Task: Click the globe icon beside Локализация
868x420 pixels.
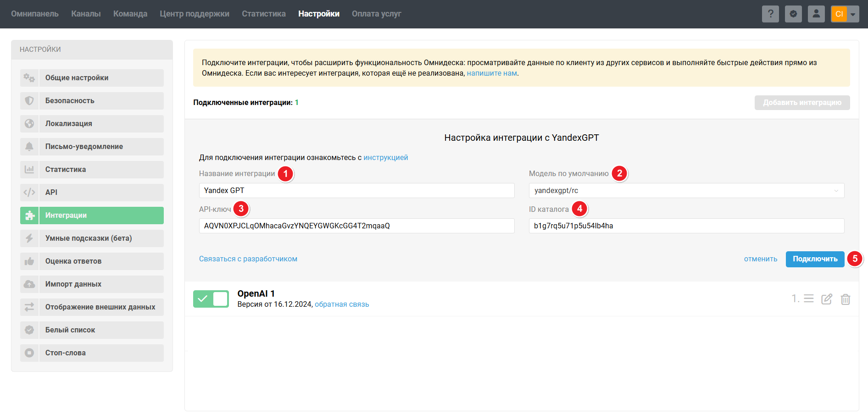Action: point(29,124)
